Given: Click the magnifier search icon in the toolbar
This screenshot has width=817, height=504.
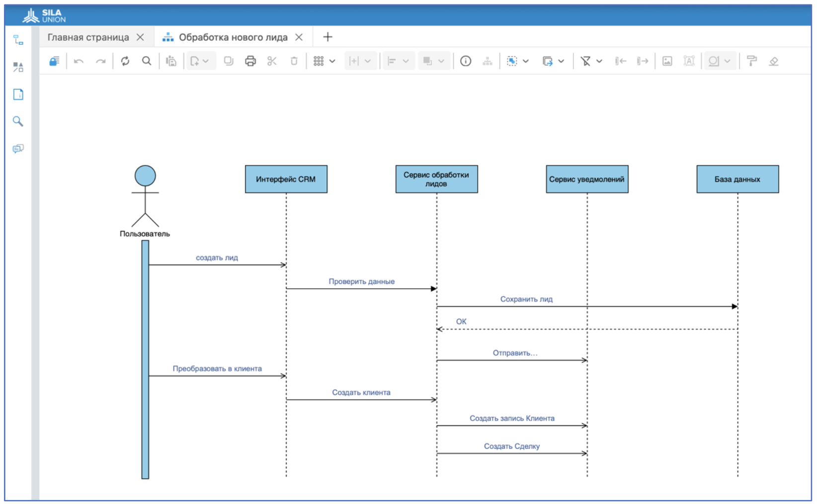Looking at the screenshot, I should [147, 61].
